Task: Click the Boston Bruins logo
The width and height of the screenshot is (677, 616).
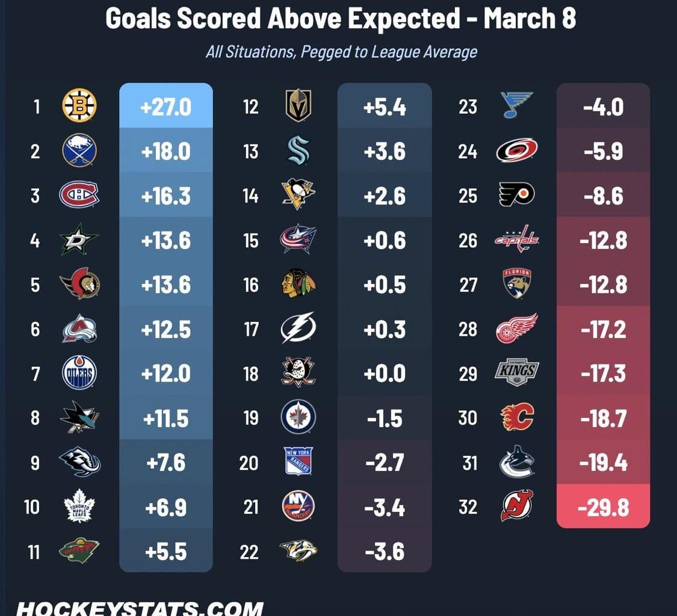Action: (79, 106)
